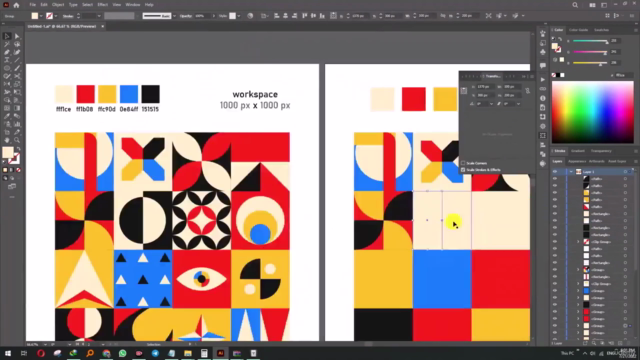
Task: Click the reference point locator in Transform panel
Action: click(x=464, y=91)
